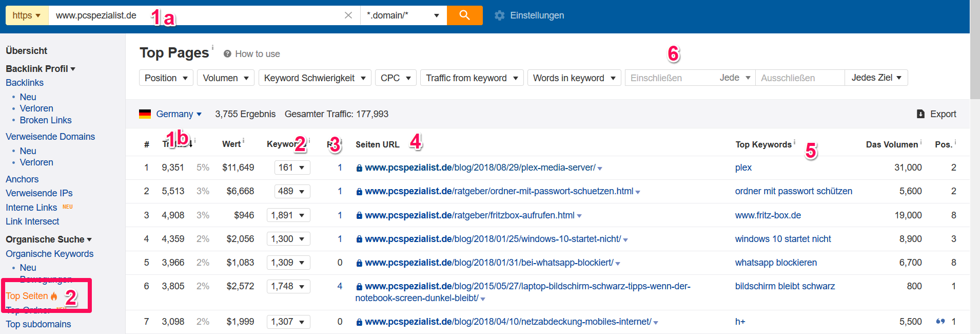
Task: Click the German flag icon
Action: [145, 114]
